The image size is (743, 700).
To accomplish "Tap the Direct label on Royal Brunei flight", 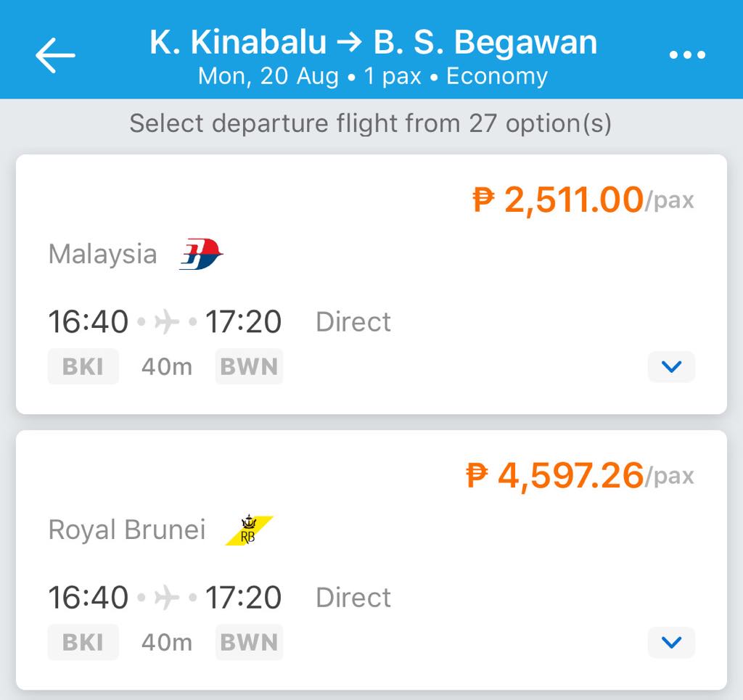I will (x=353, y=598).
